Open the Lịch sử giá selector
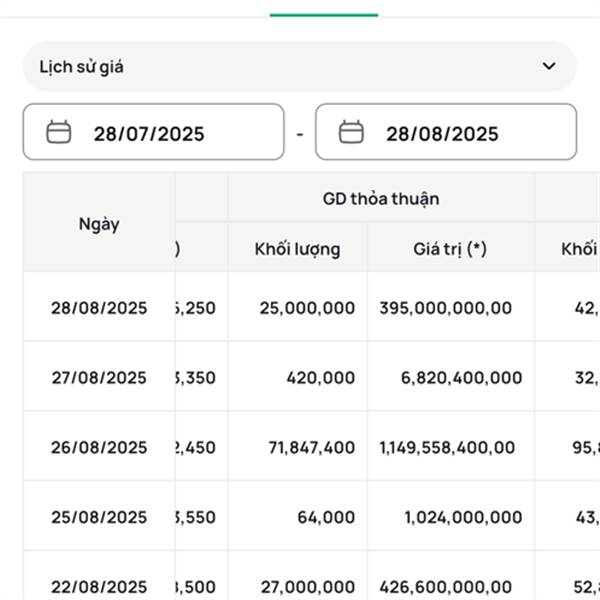 point(300,66)
